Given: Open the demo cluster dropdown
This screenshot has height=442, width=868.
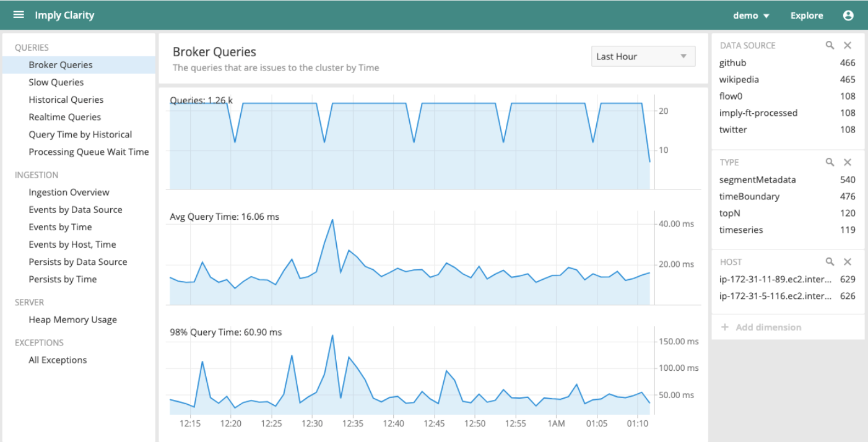Looking at the screenshot, I should tap(751, 15).
